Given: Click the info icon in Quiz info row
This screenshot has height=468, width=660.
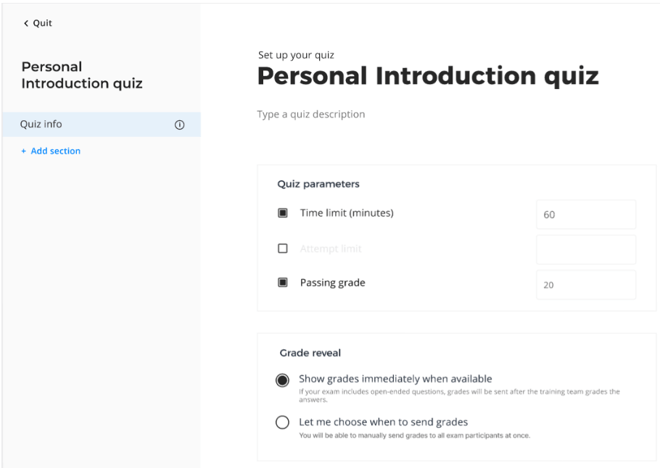Looking at the screenshot, I should (179, 125).
